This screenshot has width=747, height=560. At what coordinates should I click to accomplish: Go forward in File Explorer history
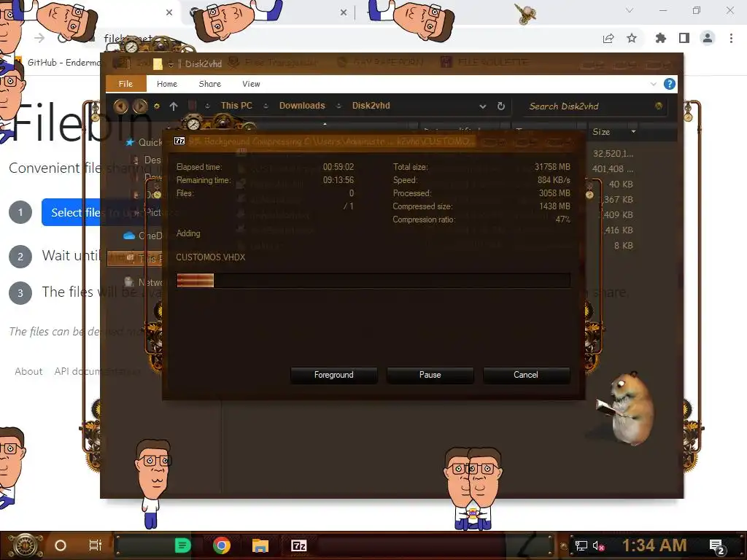coord(140,106)
